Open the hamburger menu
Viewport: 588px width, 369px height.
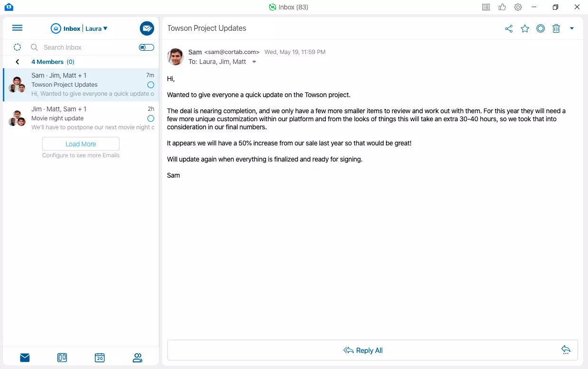tap(17, 28)
